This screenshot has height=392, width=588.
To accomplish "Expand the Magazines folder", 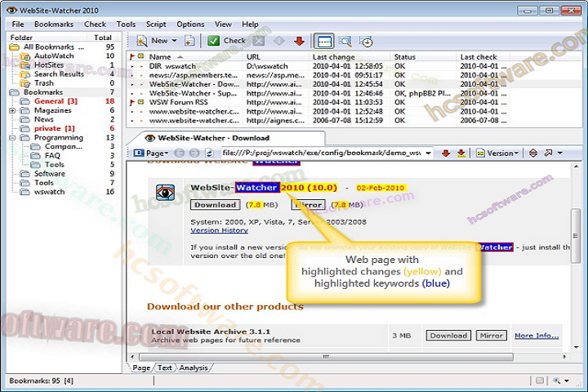I will 12,111.
